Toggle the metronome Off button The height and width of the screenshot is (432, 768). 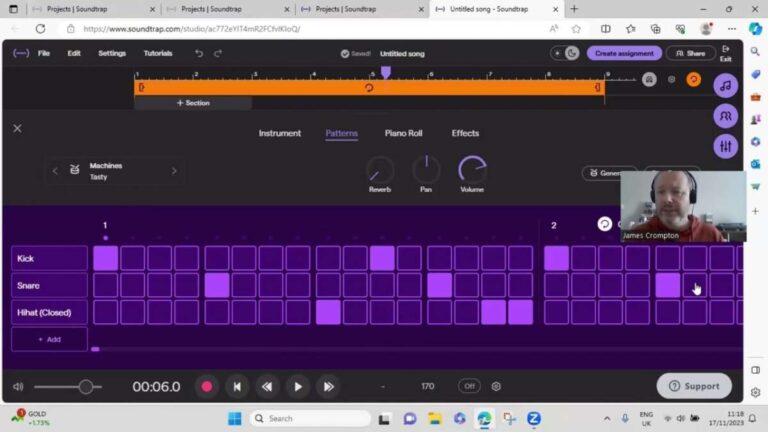[x=469, y=386]
